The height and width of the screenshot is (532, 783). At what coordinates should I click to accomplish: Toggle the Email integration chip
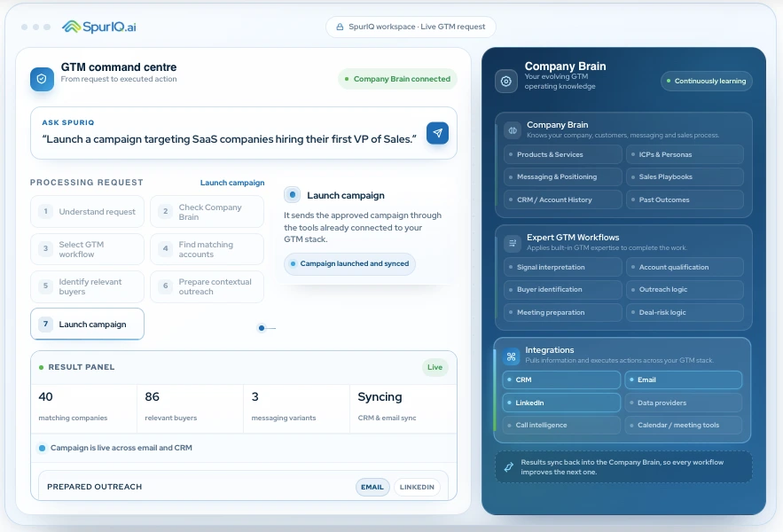pos(683,379)
